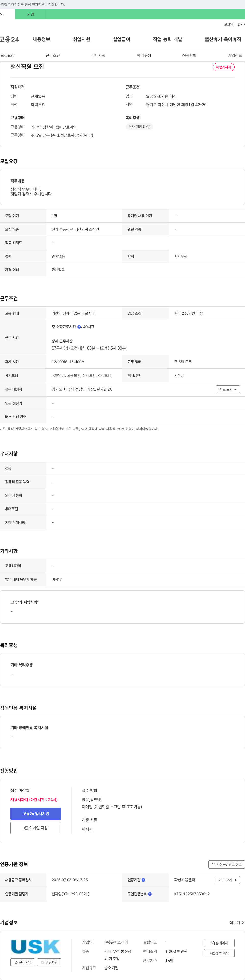This screenshot has width=245, height=980.
Task: Click the 고용24 입사지원 button
Action: tap(36, 813)
